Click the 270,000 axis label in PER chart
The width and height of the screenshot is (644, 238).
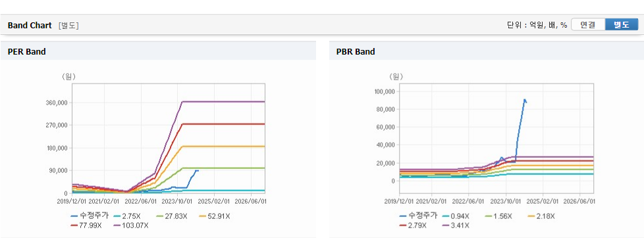click(56, 125)
